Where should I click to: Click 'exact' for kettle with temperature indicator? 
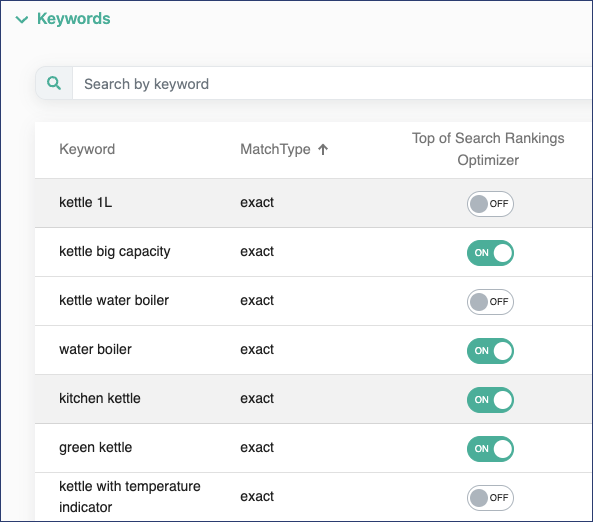pos(257,496)
